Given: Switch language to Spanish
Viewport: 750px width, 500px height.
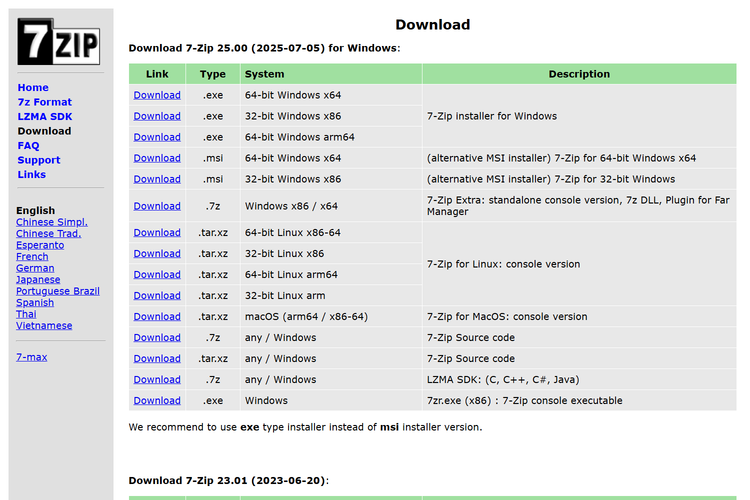Looking at the screenshot, I should coord(35,302).
